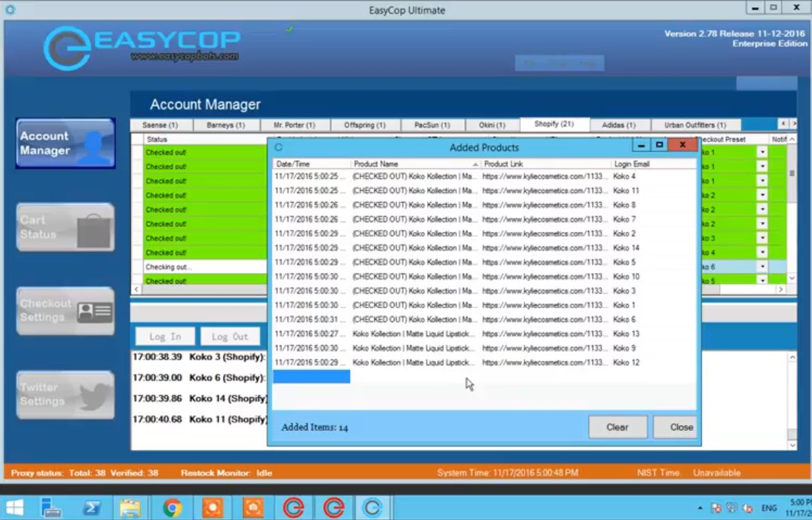Expand Checkout Preset dropdown for ko 3 row
Viewport: 812px width, 520px height.
pyautogui.click(x=762, y=238)
